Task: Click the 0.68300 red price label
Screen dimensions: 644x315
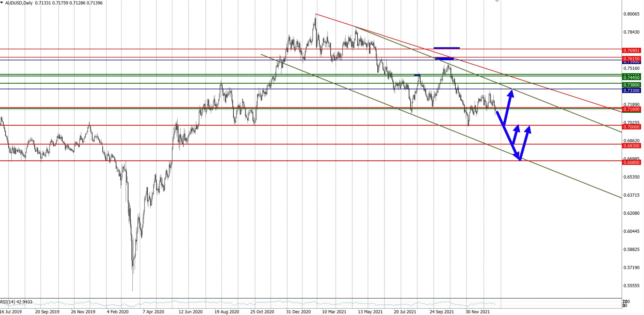Action: tap(631, 146)
